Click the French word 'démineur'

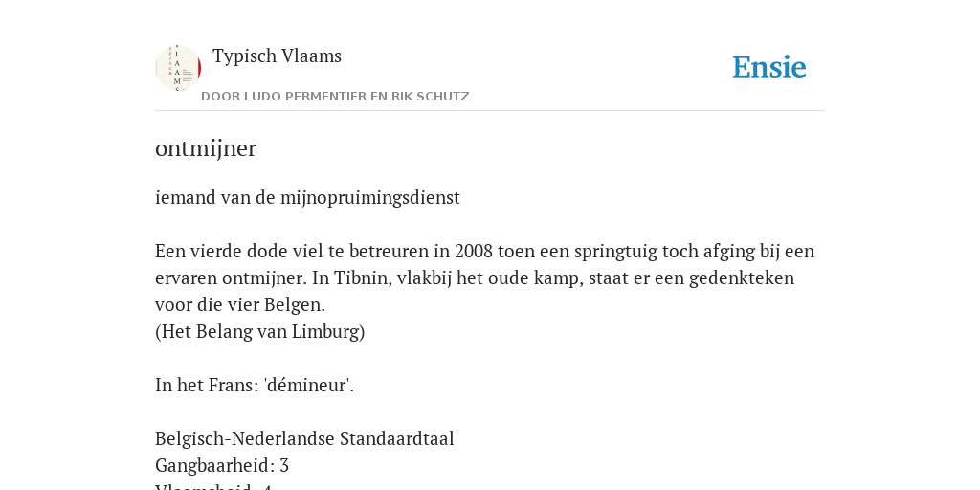pyautogui.click(x=309, y=385)
